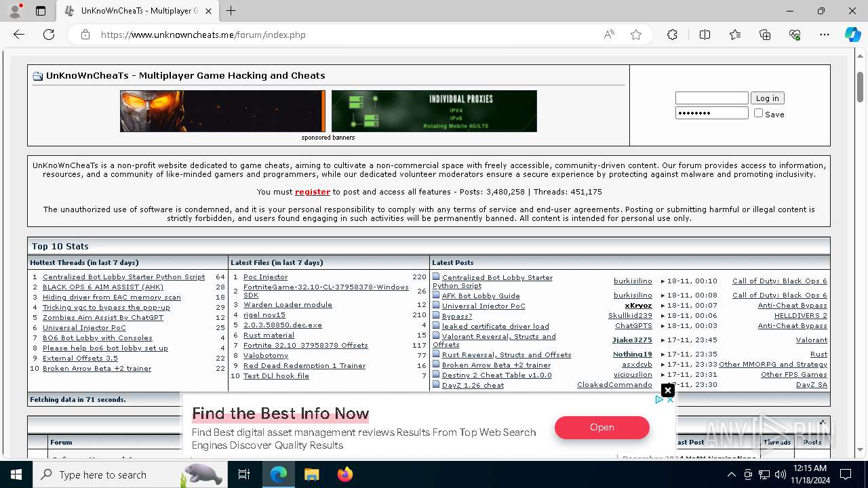
Task: Open Browser essentials
Action: pyautogui.click(x=795, y=35)
